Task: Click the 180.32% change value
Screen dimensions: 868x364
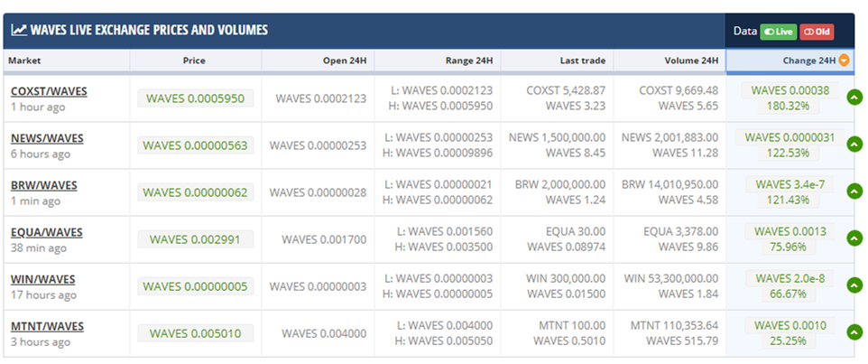Action: pyautogui.click(x=788, y=107)
